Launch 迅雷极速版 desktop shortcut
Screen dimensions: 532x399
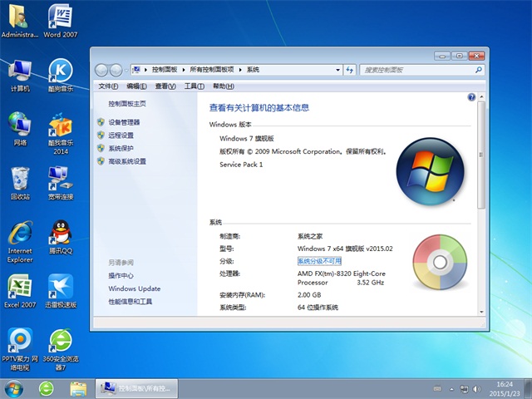pos(61,291)
